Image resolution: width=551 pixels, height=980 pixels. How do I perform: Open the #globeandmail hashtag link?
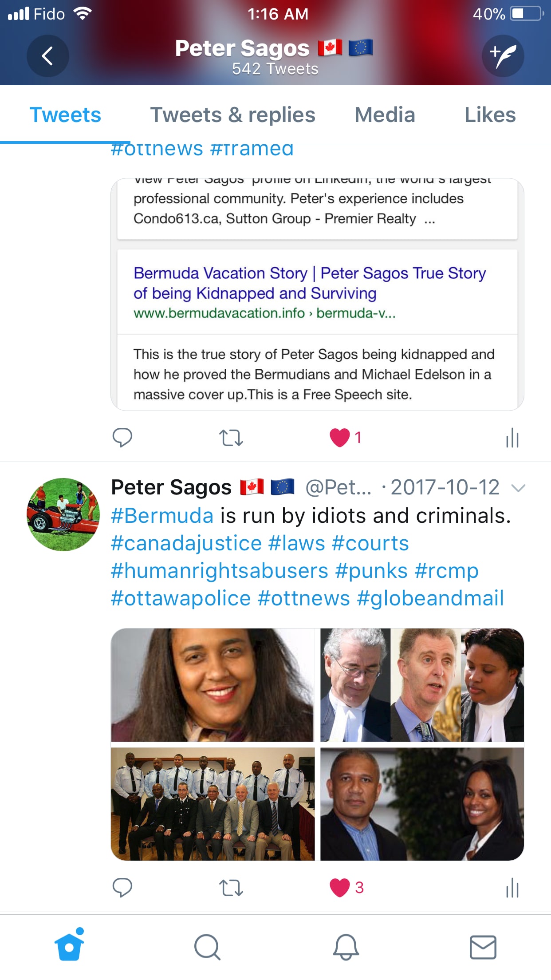pyautogui.click(x=430, y=598)
